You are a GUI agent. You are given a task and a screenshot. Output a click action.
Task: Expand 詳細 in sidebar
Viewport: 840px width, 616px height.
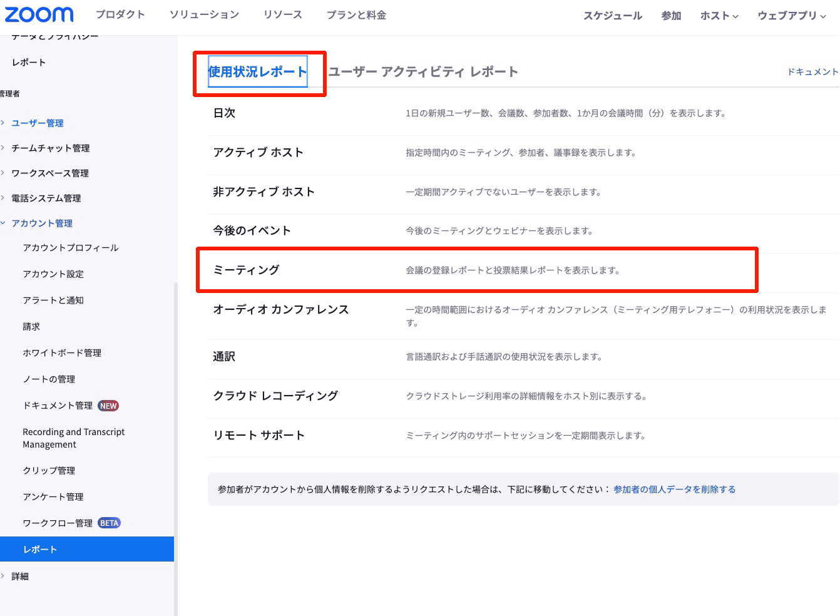[20, 577]
